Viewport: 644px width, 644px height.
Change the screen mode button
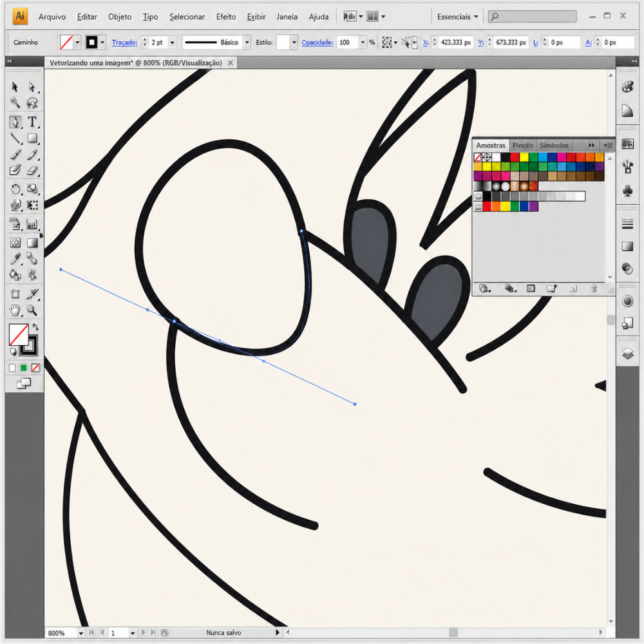(x=24, y=384)
